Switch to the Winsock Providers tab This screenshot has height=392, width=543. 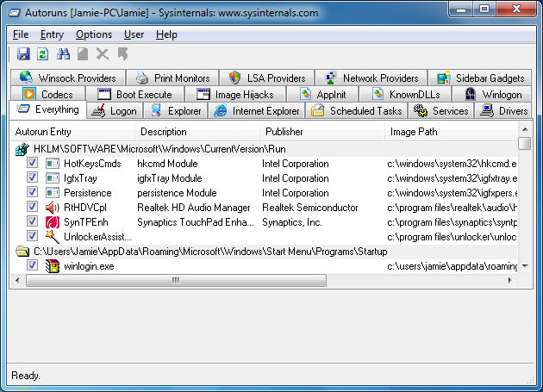click(x=68, y=78)
